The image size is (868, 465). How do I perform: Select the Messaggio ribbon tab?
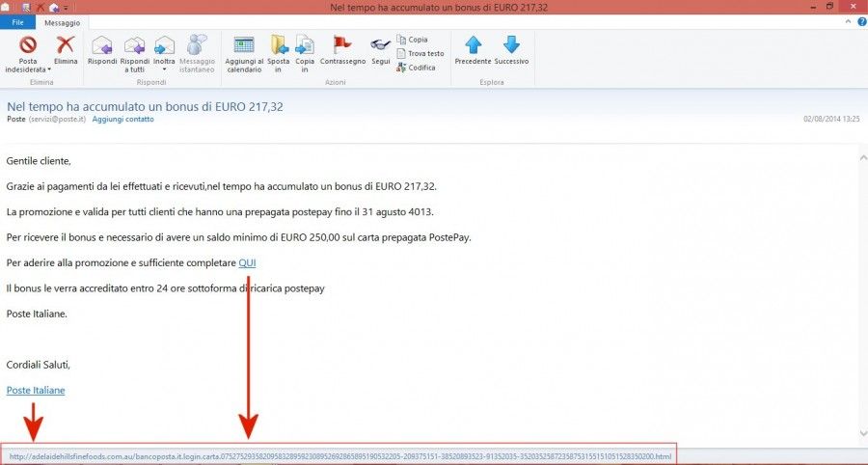[62, 23]
